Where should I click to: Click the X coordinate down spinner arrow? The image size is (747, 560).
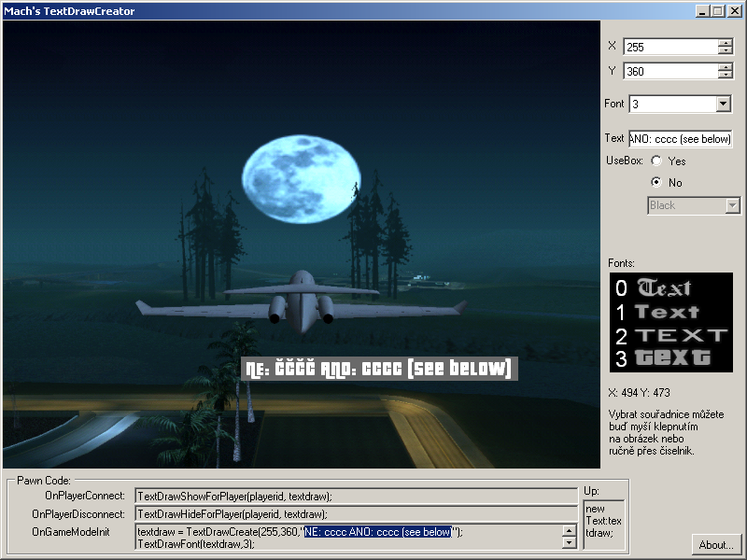click(x=725, y=50)
